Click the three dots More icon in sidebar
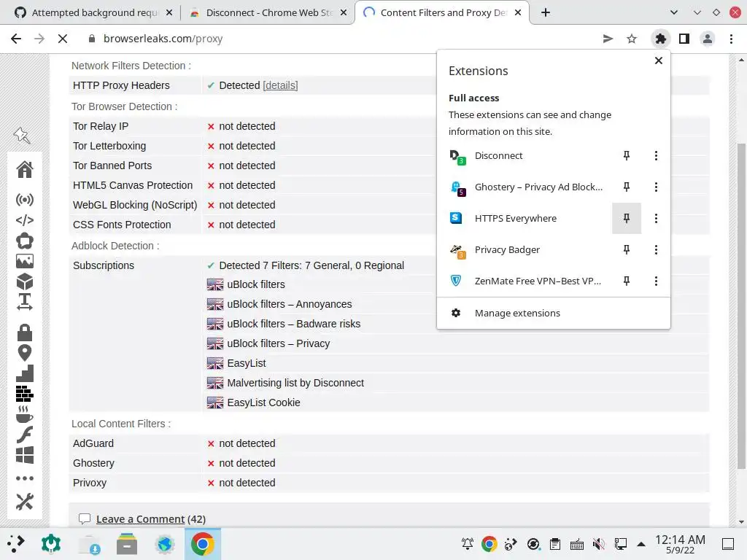 point(25,478)
